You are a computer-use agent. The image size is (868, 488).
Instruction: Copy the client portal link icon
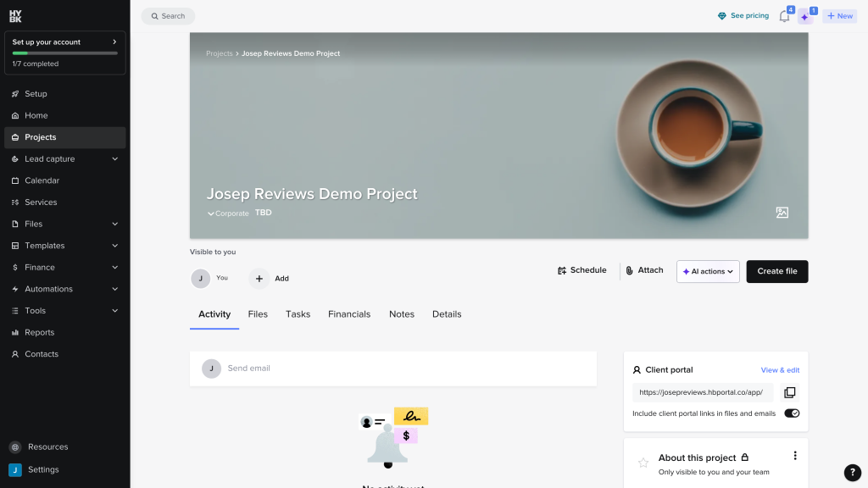coord(789,392)
